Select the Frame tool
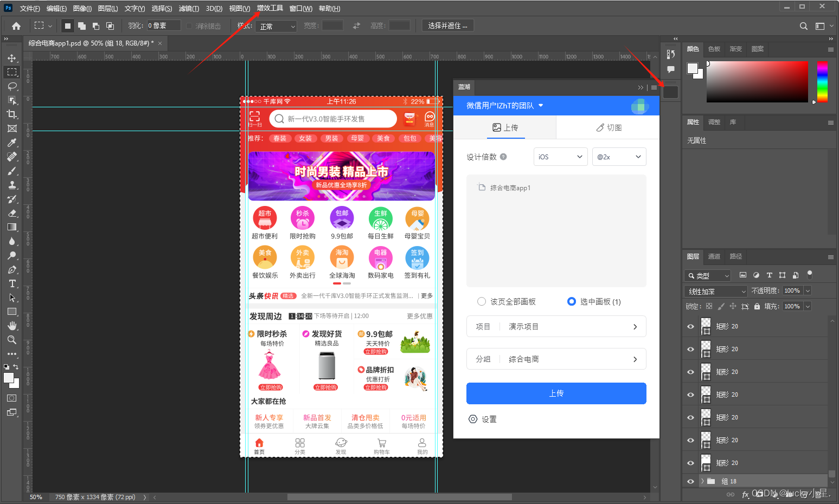The height and width of the screenshot is (504, 839). pyautogui.click(x=12, y=128)
